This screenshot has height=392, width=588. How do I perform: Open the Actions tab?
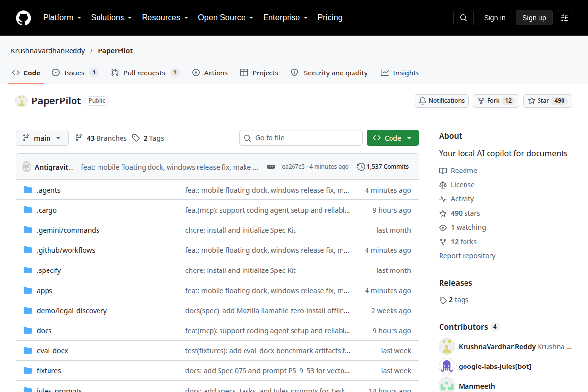pyautogui.click(x=210, y=73)
